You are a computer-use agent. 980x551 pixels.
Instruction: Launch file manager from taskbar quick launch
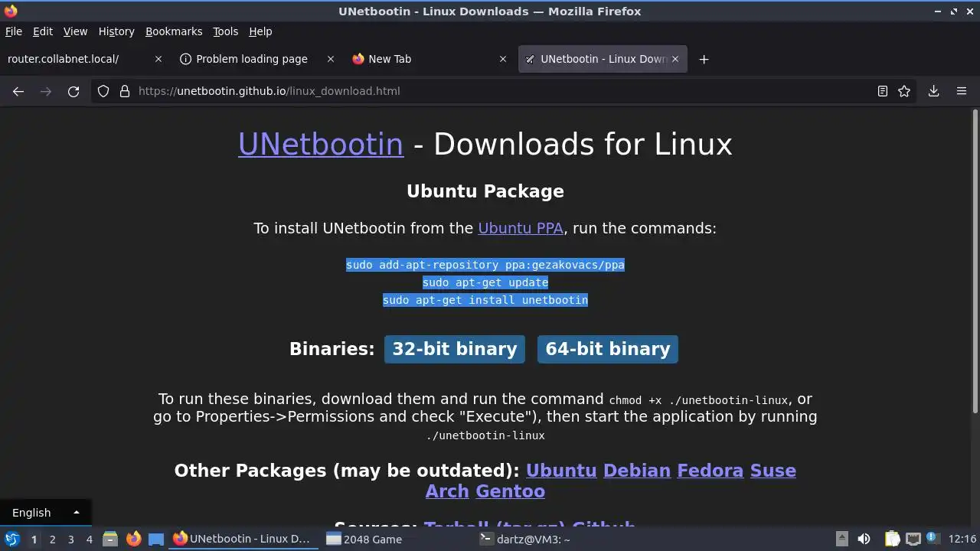(109, 539)
